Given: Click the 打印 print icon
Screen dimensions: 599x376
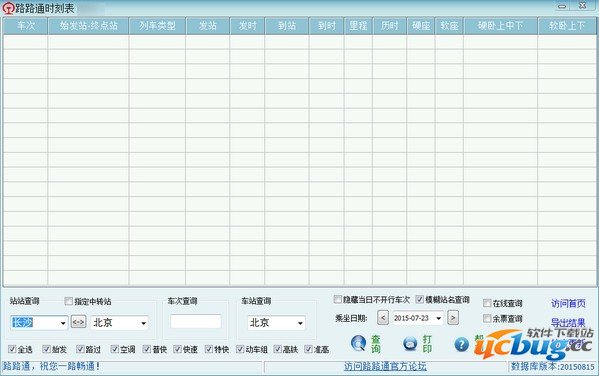Looking at the screenshot, I should click(x=410, y=343).
